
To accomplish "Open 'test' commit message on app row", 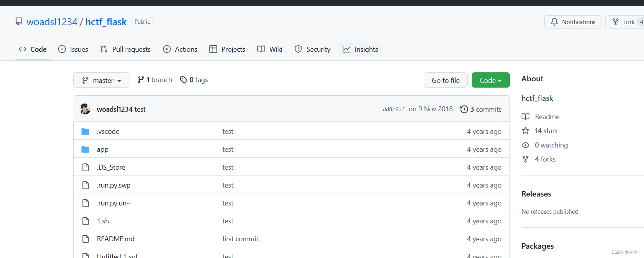I will coord(228,149).
